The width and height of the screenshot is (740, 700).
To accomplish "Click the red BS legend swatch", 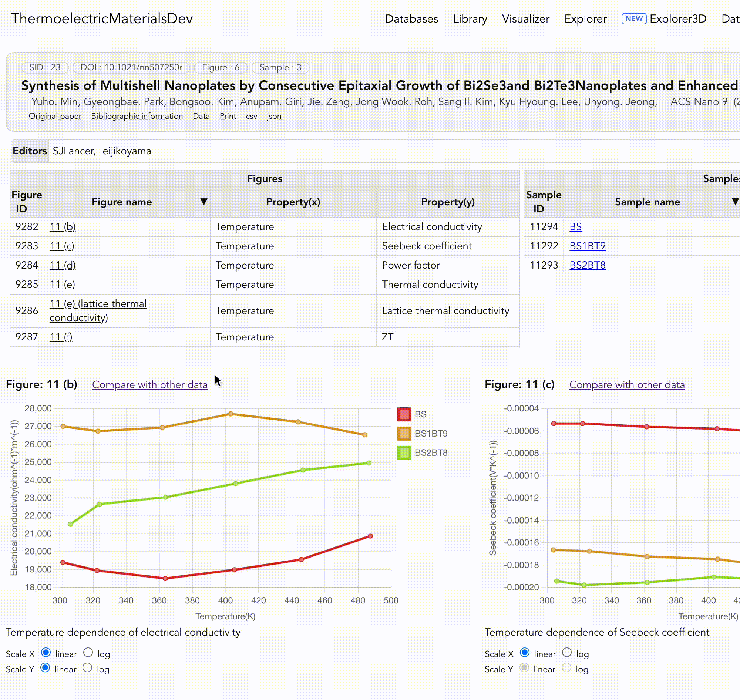I will 404,414.
